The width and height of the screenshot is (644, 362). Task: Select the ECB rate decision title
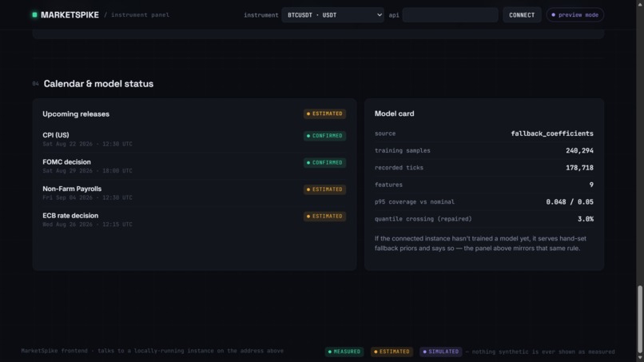70,215
